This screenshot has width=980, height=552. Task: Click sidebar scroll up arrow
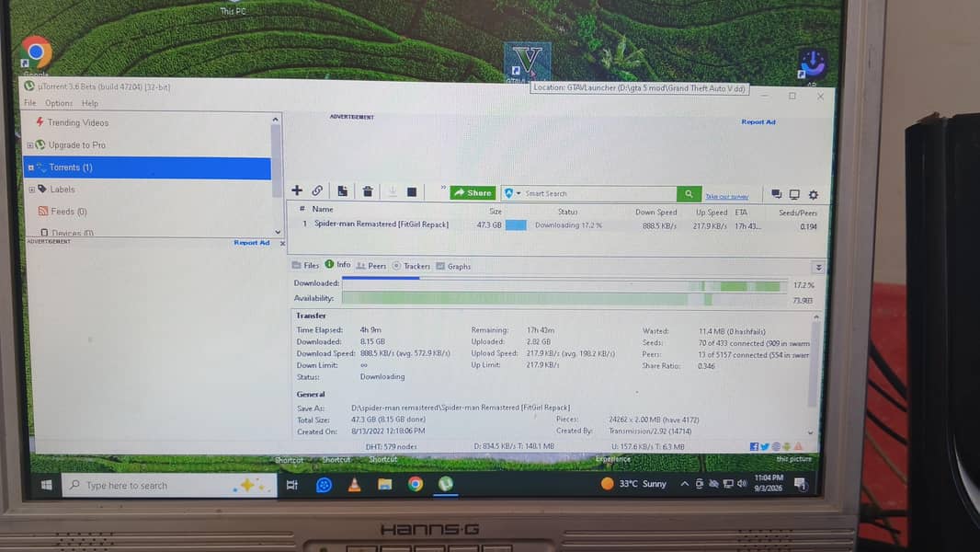tap(276, 119)
